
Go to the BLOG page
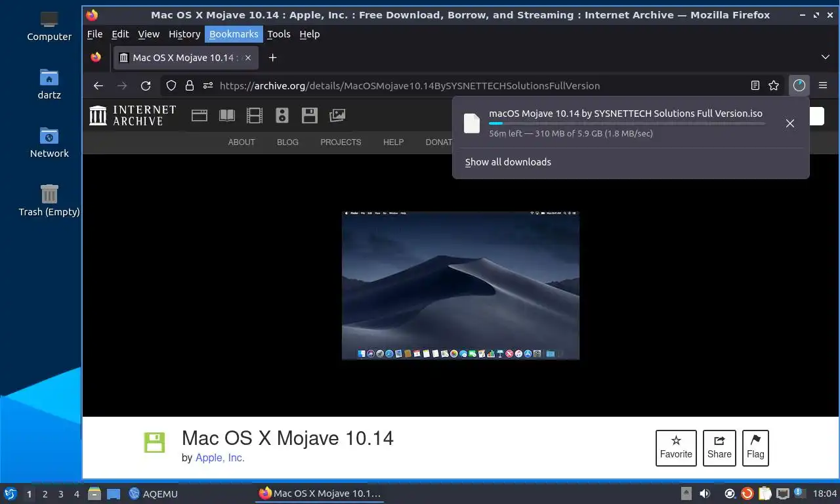287,142
